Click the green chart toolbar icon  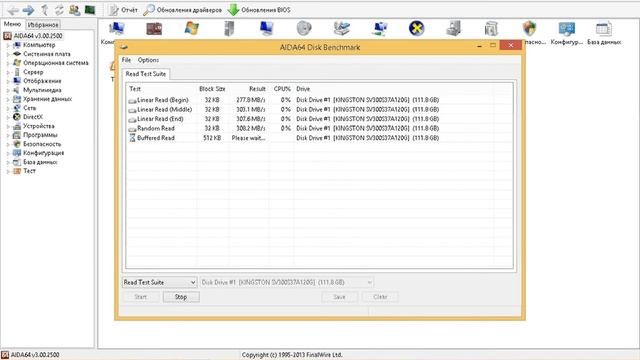(x=90, y=10)
